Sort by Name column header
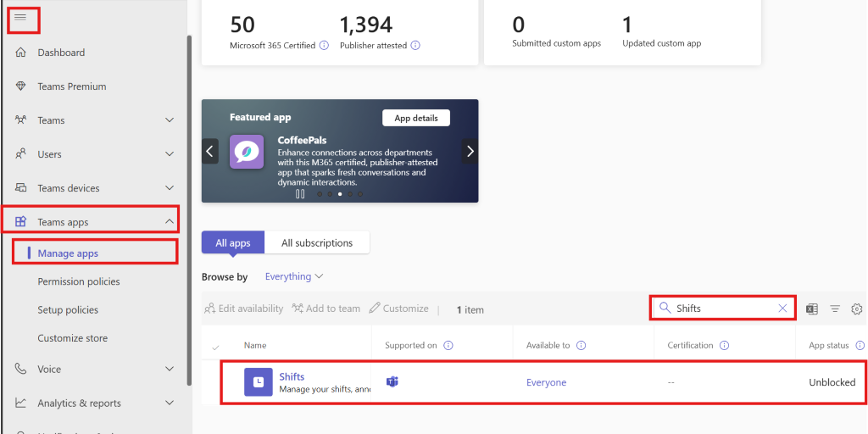This screenshot has height=434, width=868. tap(255, 346)
